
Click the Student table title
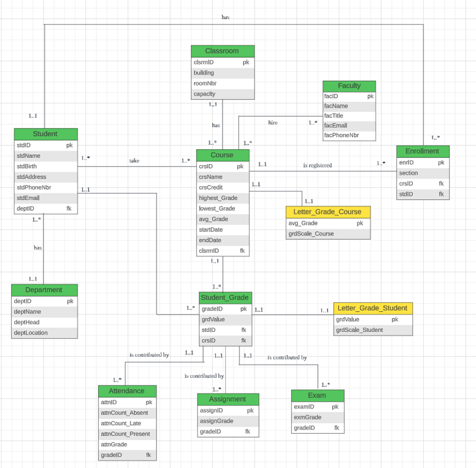tap(45, 134)
